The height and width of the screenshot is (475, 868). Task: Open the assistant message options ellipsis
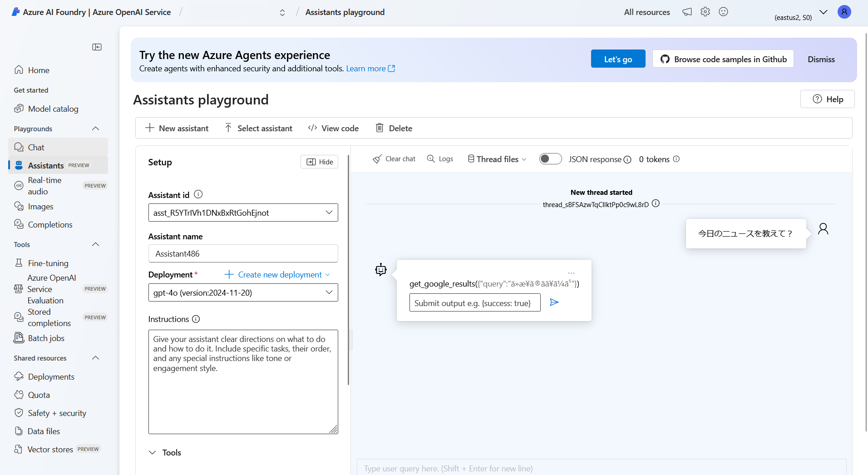point(571,273)
